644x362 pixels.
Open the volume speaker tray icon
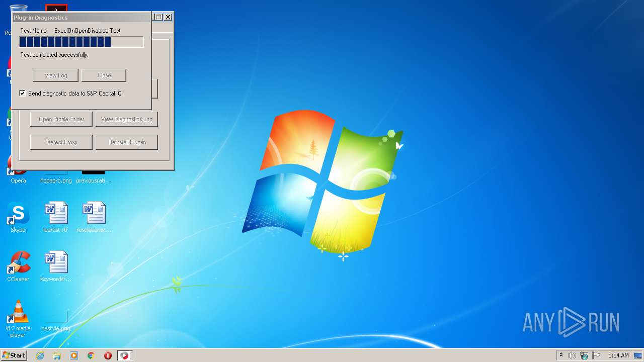click(x=572, y=355)
